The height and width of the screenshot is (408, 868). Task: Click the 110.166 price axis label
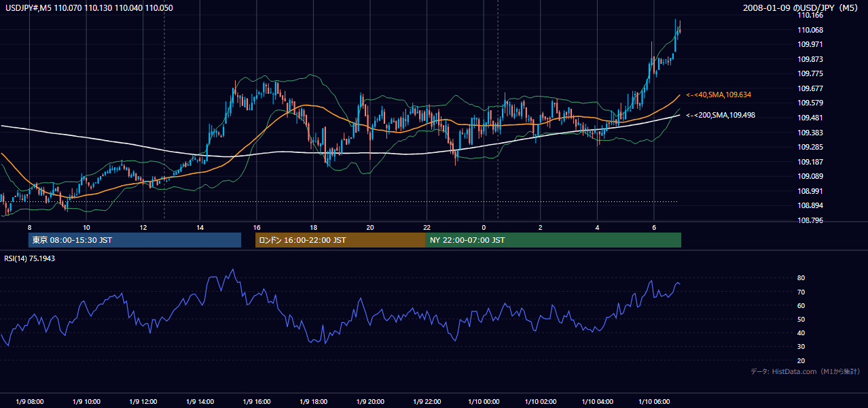(810, 15)
